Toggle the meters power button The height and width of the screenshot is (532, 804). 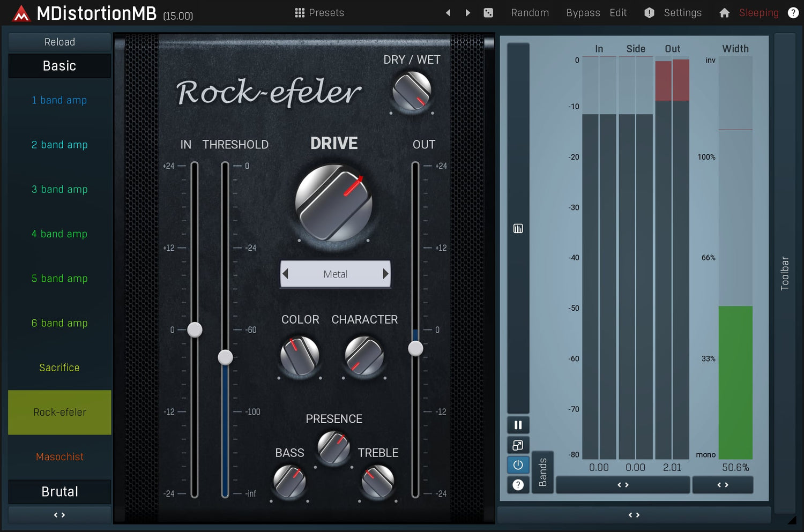coord(518,465)
